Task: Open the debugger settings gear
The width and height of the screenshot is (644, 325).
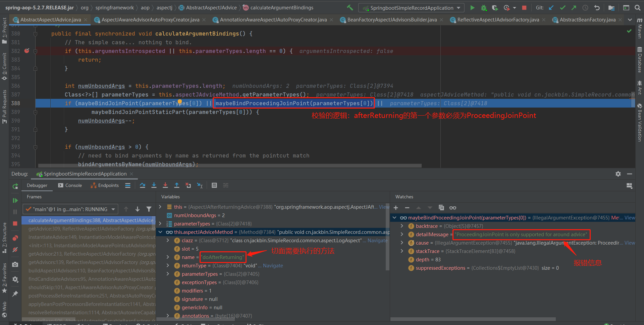Action: tap(618, 174)
